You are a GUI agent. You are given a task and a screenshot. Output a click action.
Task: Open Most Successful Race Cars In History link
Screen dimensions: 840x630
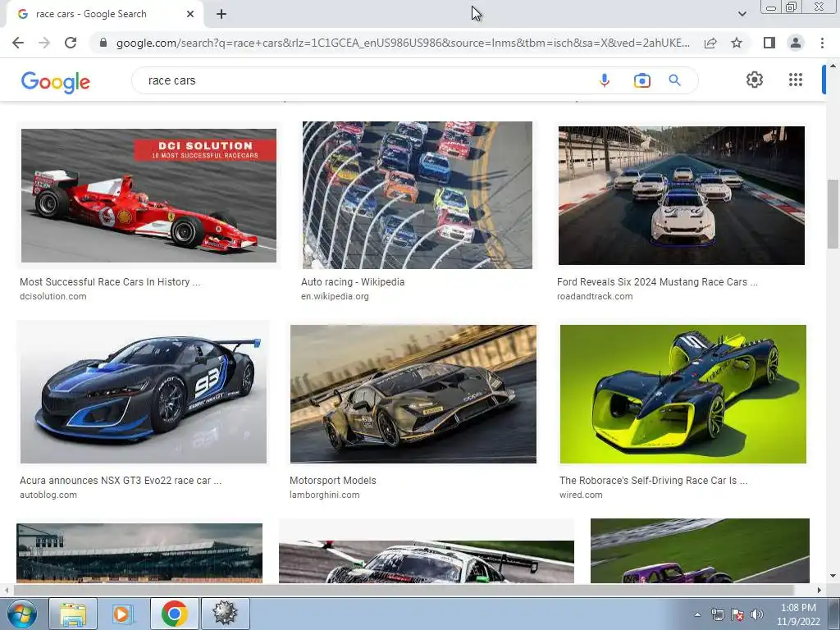[x=110, y=282]
